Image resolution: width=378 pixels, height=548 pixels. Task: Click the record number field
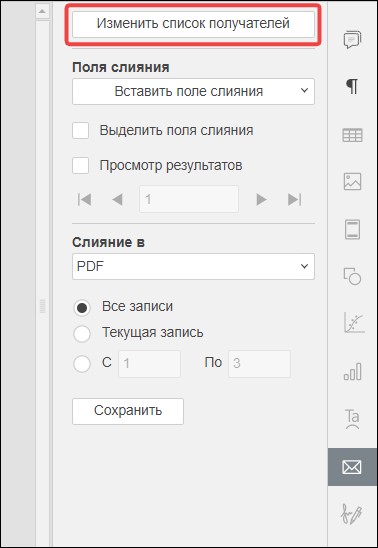click(x=189, y=199)
